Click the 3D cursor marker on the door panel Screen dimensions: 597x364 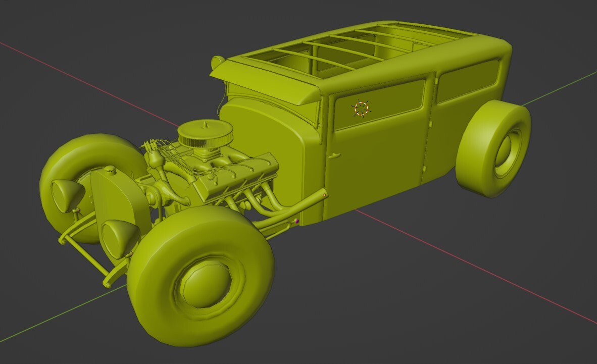click(362, 108)
